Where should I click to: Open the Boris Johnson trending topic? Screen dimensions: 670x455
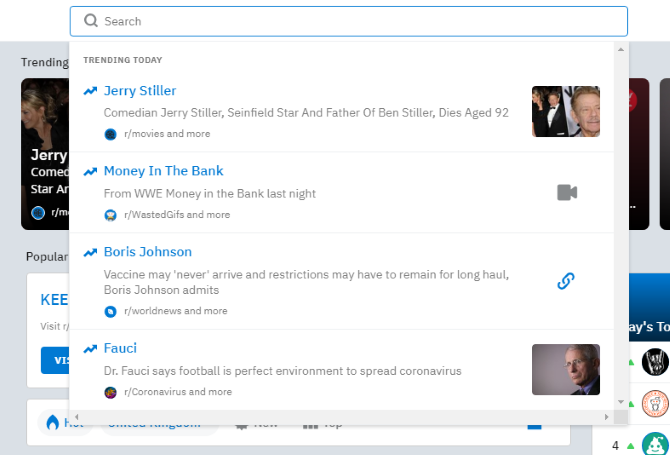147,252
